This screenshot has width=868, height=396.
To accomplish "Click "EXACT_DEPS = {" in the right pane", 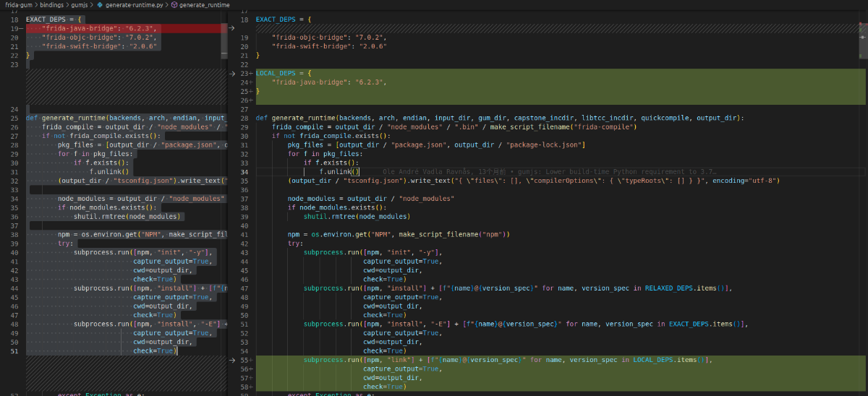I will [285, 19].
